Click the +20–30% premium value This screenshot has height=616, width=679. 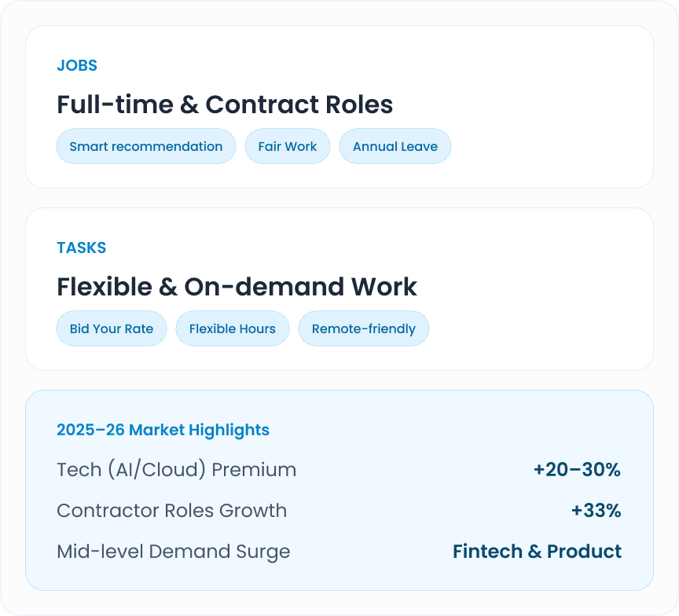tap(577, 470)
